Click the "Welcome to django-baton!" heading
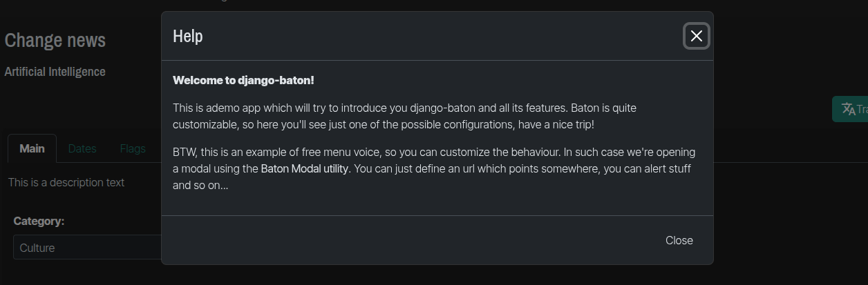 [243, 80]
